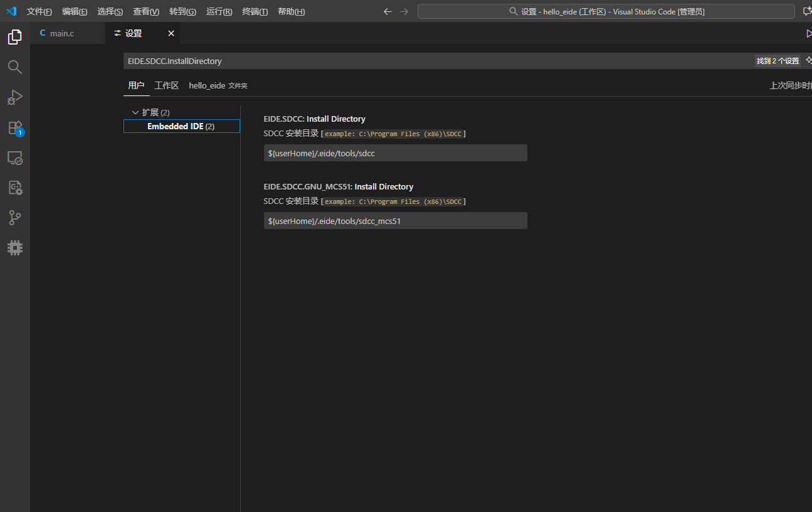
Task: Open the Extensions view with update badge
Action: (15, 128)
